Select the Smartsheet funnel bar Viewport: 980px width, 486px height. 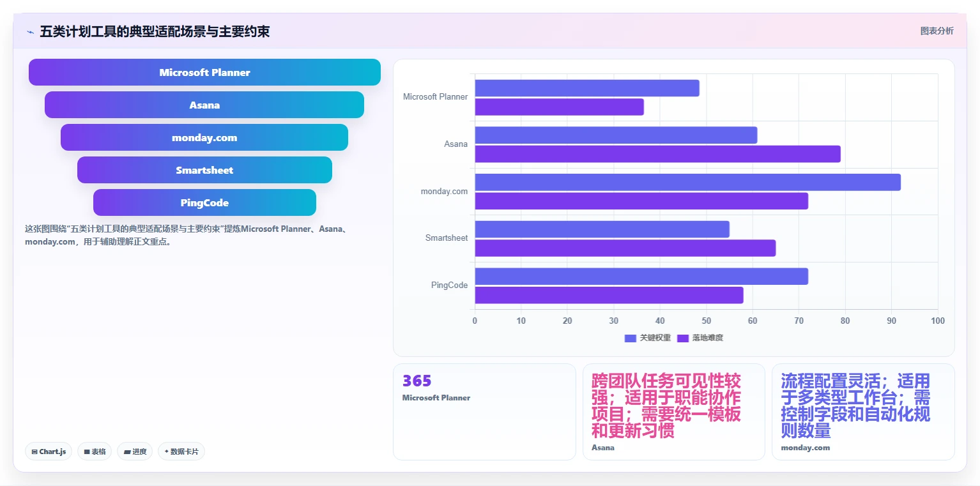pos(204,170)
